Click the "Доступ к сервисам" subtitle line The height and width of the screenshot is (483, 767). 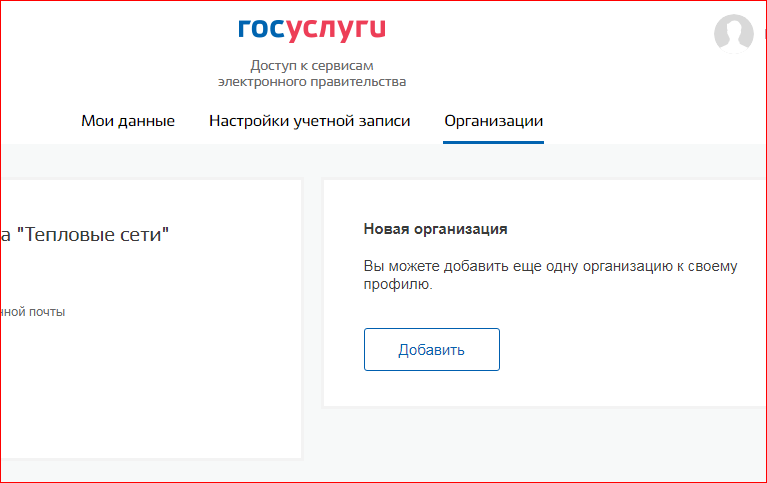click(312, 66)
